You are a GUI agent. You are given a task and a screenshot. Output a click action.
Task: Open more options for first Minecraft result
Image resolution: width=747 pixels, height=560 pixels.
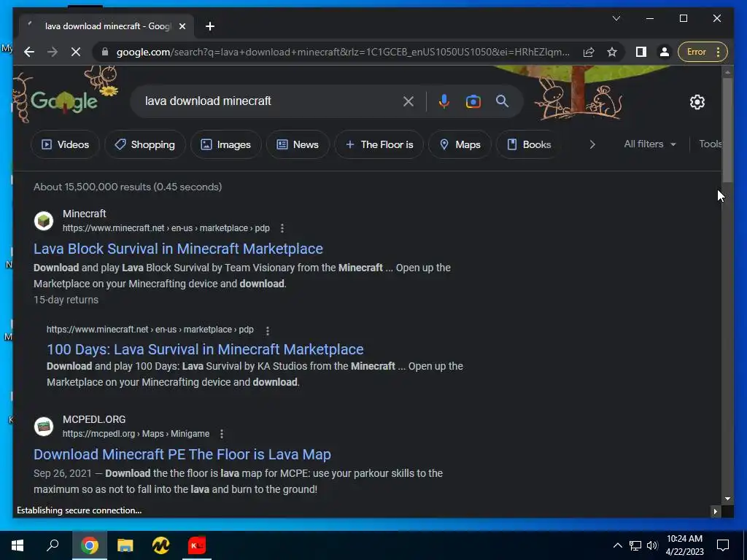click(x=282, y=228)
